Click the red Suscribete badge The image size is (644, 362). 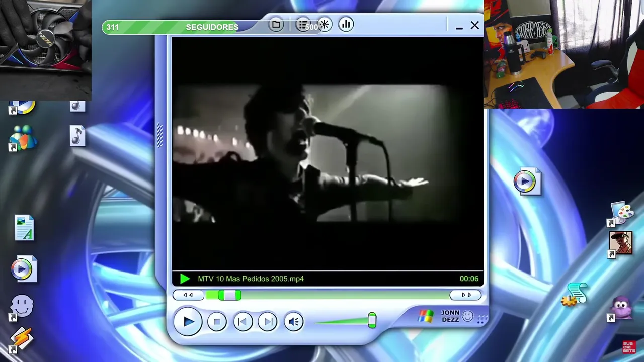[629, 347]
